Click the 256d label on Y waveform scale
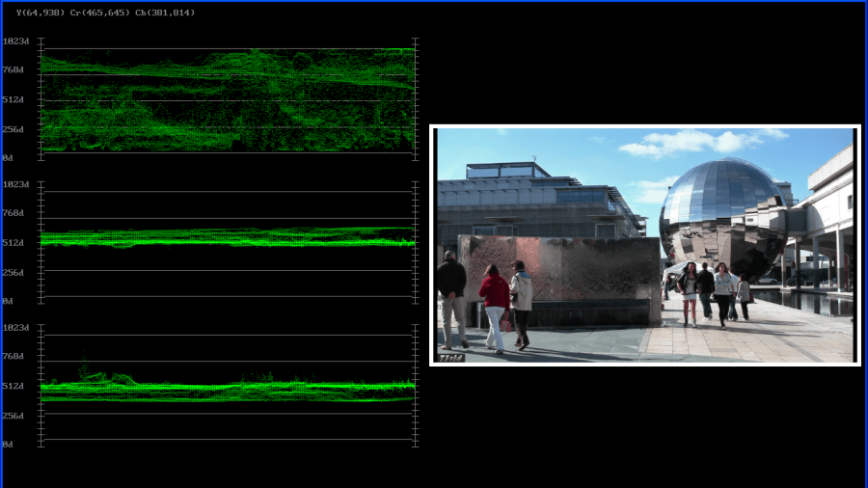 14,129
